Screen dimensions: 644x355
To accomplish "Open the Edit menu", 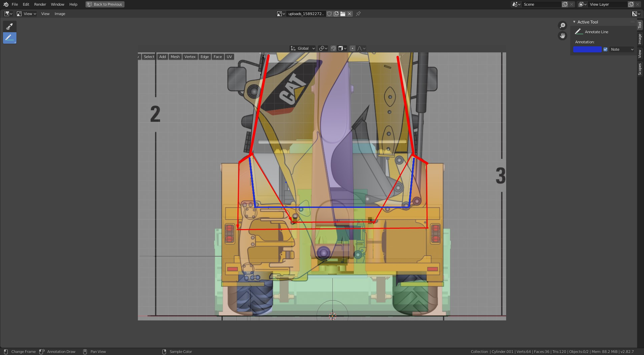I will pos(26,4).
